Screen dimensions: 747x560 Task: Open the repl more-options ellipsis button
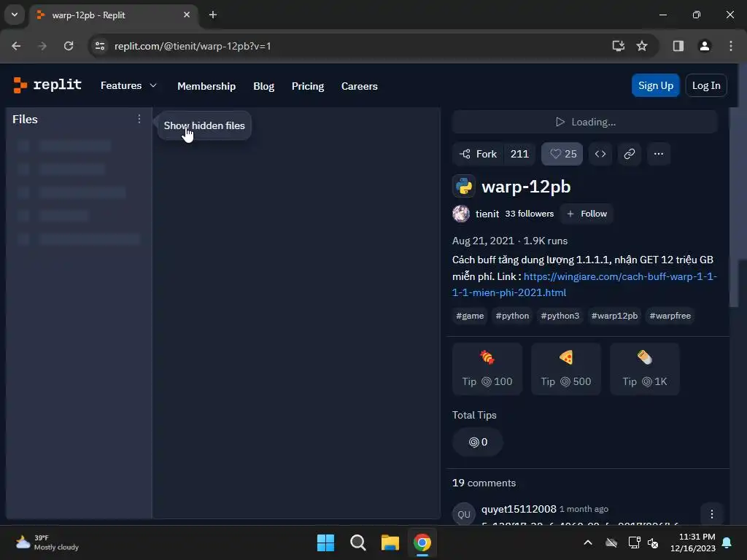coord(659,154)
